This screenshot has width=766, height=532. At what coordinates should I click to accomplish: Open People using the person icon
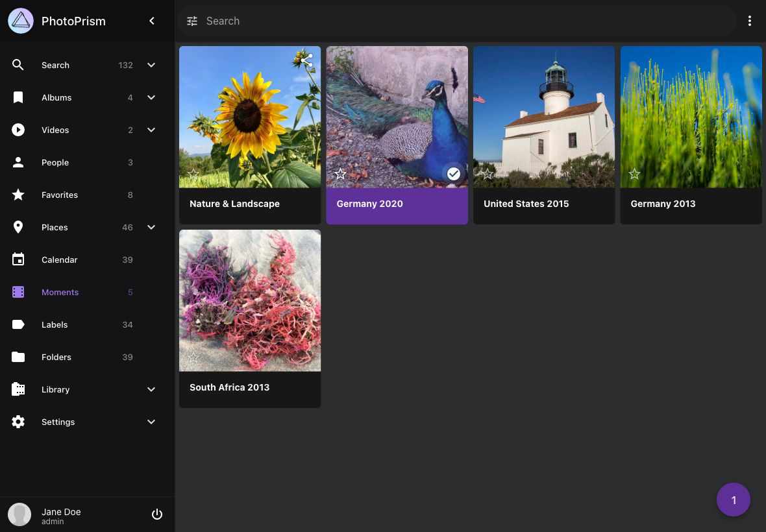point(18,162)
